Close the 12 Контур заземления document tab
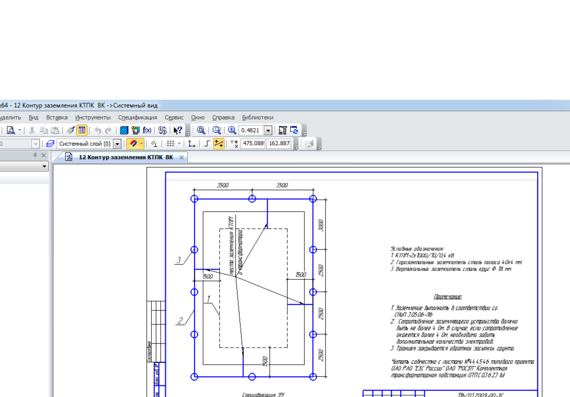Screen dimensions: 570x397 point(181,157)
